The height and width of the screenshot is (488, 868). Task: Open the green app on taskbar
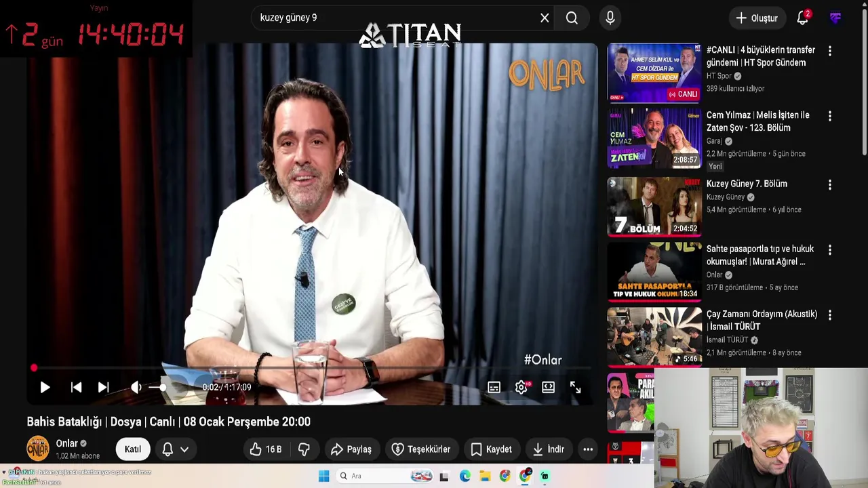tap(545, 476)
